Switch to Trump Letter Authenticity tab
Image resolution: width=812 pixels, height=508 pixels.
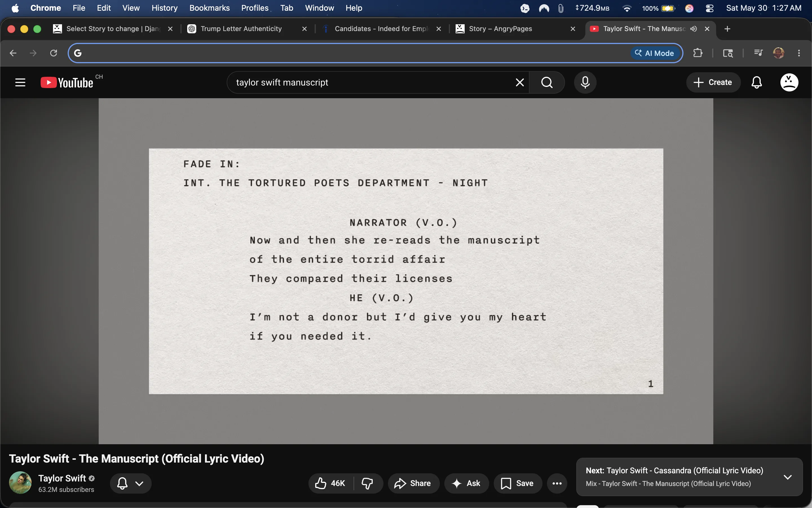point(247,29)
